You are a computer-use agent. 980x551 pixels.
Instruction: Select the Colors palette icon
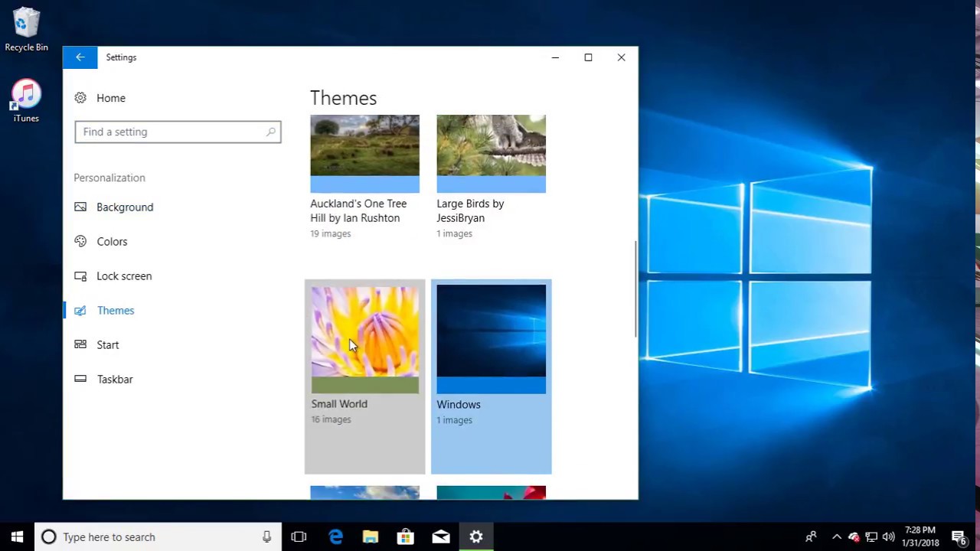click(80, 241)
